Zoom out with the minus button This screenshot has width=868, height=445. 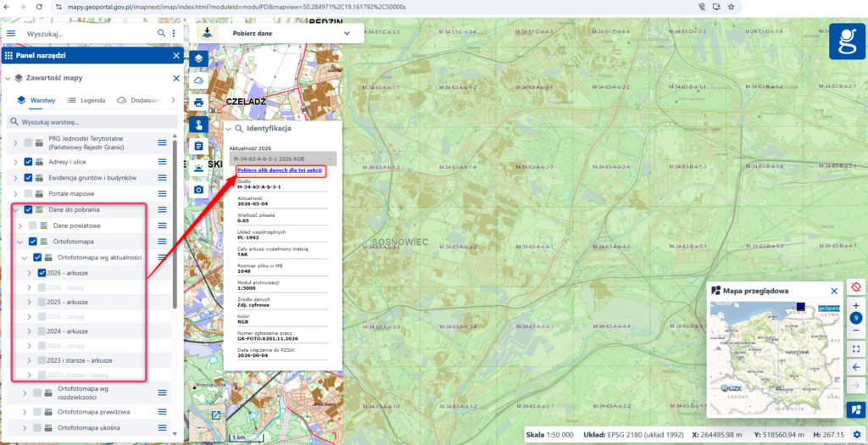coord(856,331)
